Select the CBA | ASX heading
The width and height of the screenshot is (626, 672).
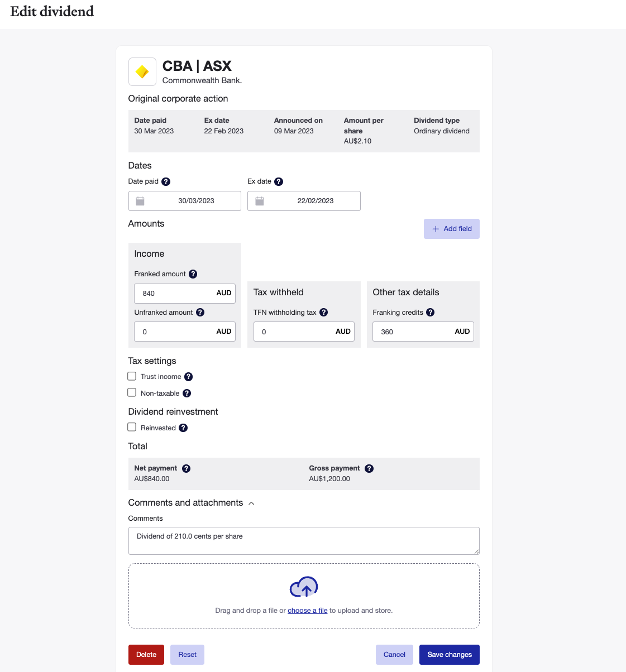197,66
